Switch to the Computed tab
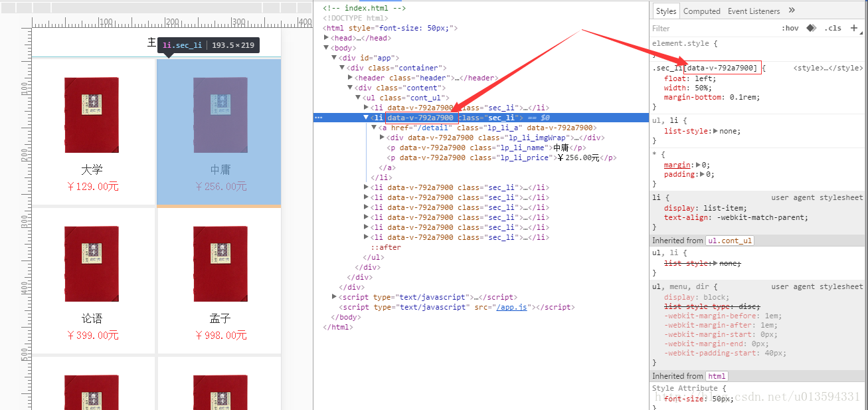The image size is (868, 410). coord(702,11)
